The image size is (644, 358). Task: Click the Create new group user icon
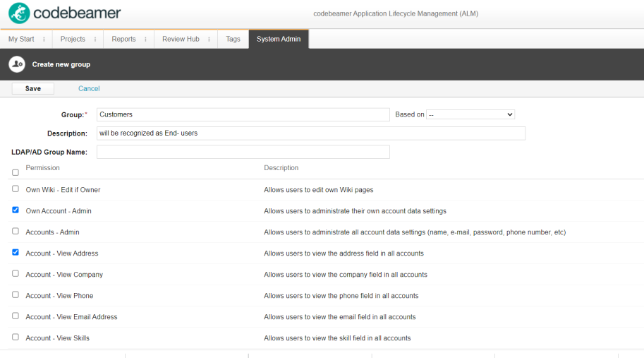point(17,64)
